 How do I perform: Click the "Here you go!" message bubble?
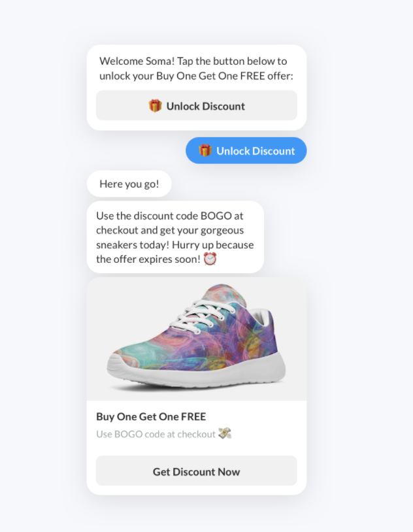pos(129,184)
